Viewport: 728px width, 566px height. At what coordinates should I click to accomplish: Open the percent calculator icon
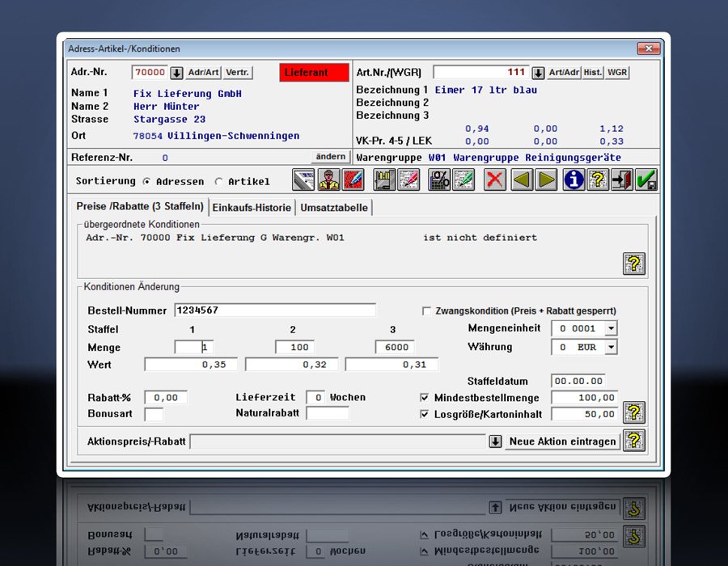point(439,180)
